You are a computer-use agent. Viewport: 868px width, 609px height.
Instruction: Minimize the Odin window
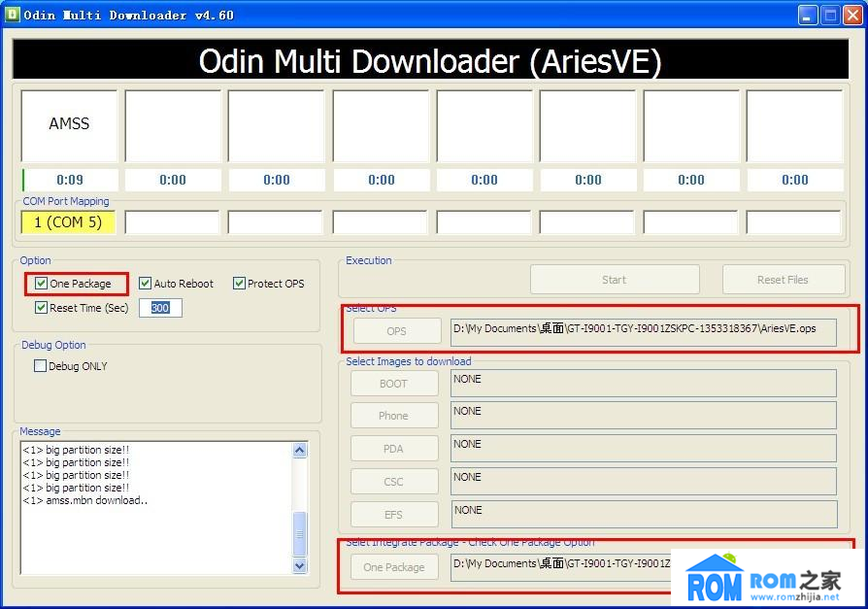pos(808,15)
